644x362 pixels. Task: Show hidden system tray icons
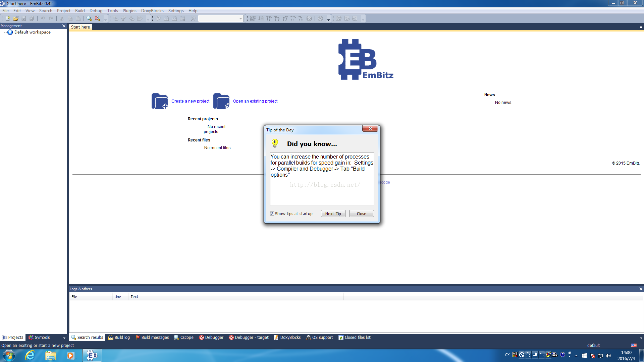(x=576, y=356)
